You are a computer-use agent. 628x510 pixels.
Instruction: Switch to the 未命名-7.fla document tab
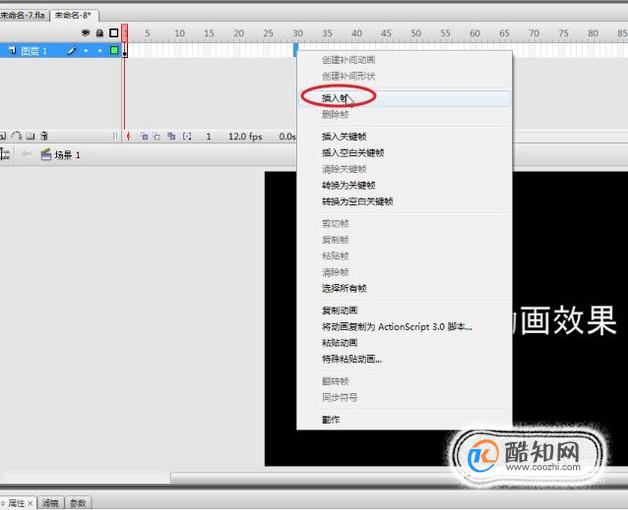click(22, 16)
